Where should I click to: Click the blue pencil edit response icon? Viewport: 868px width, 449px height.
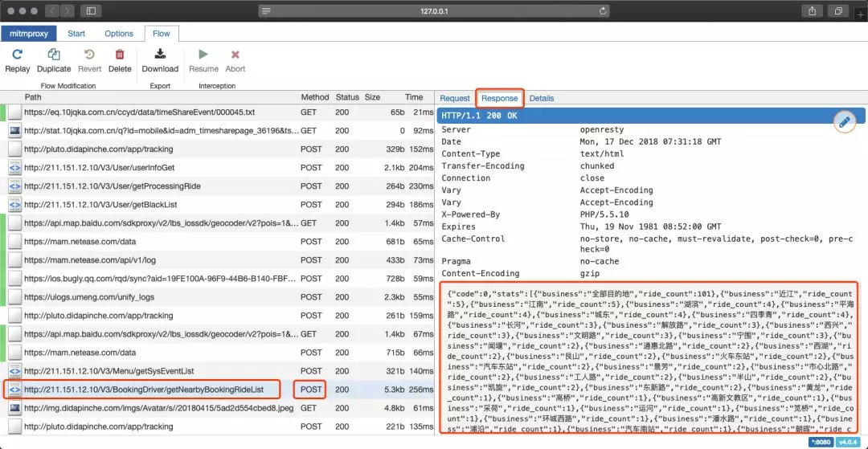click(x=844, y=122)
